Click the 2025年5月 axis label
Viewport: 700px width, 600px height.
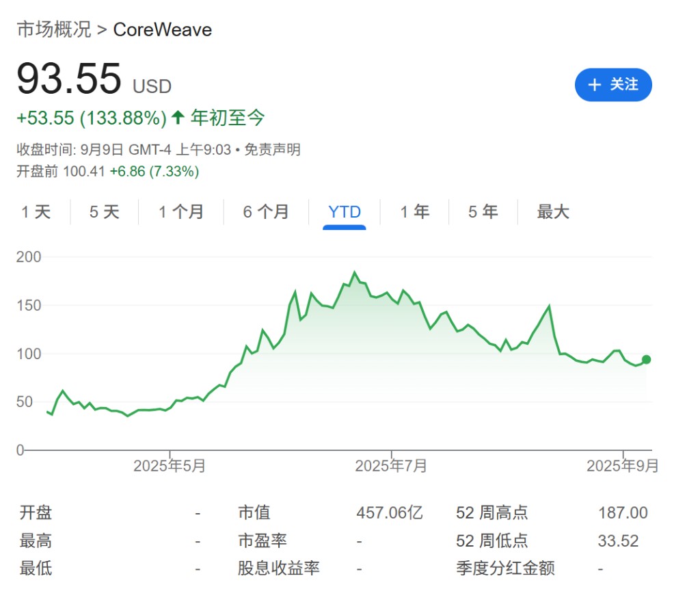pos(170,466)
